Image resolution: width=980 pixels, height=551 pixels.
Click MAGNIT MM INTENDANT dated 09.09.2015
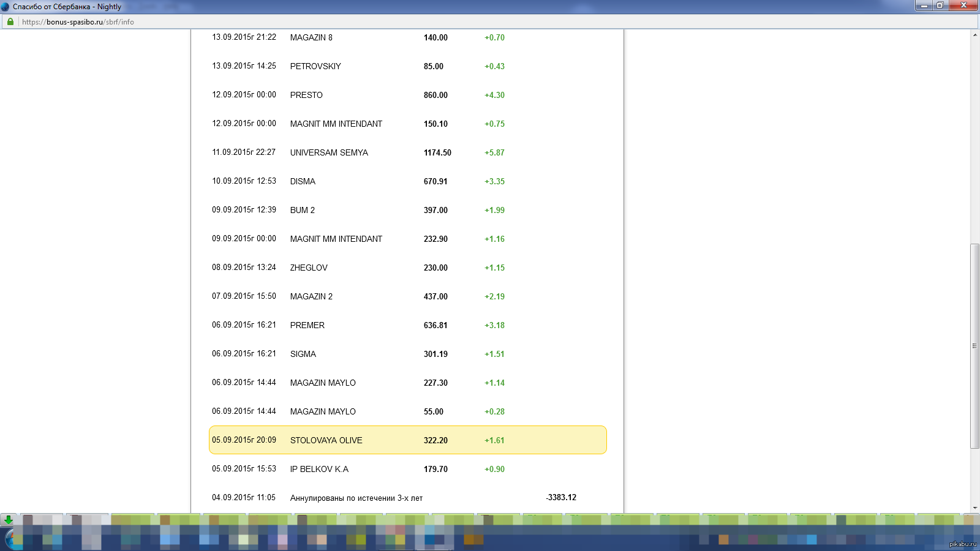click(336, 239)
